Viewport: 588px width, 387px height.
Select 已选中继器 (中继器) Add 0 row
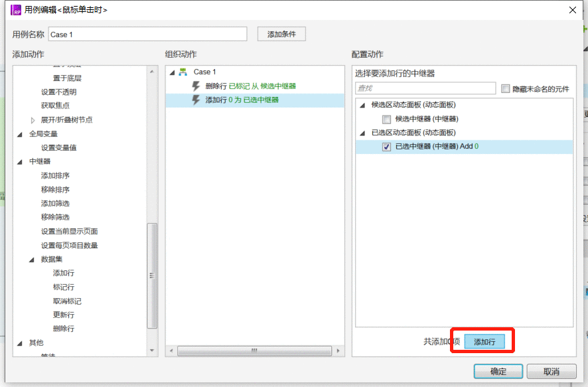point(465,147)
